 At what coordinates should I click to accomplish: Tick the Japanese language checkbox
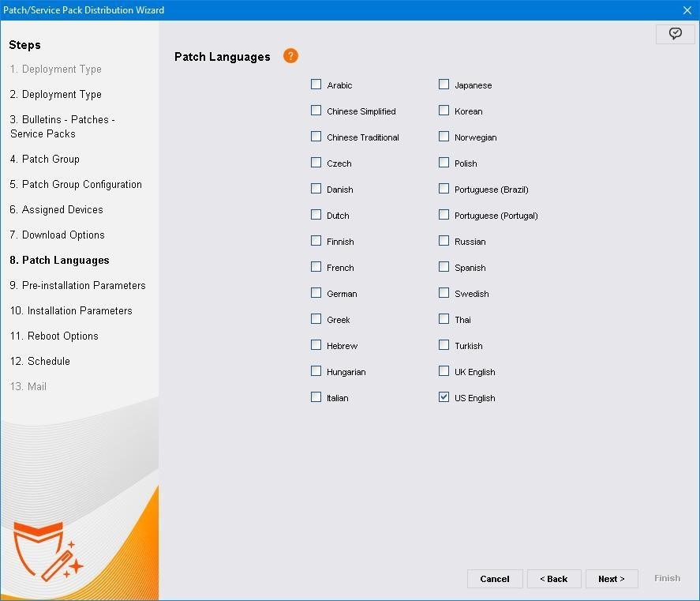coord(444,85)
